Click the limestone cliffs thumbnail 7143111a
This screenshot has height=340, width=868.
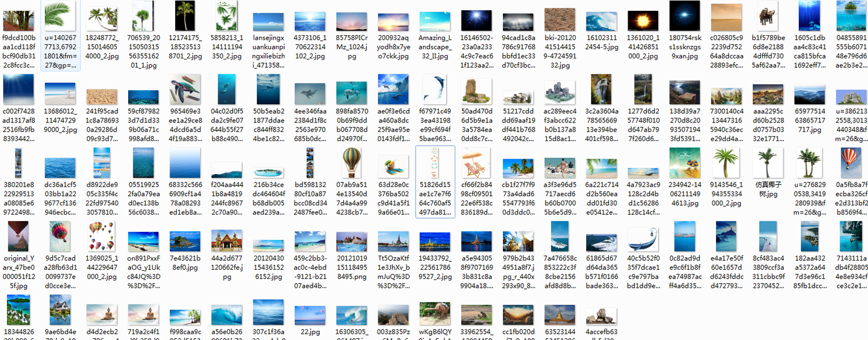click(x=851, y=236)
